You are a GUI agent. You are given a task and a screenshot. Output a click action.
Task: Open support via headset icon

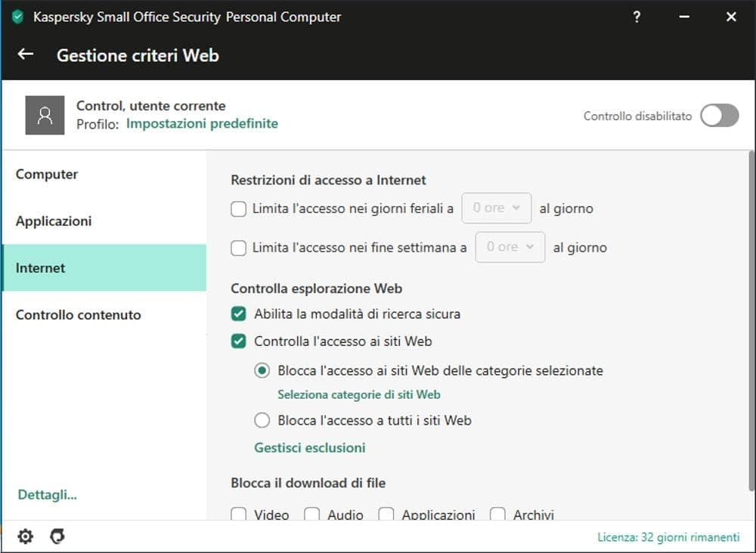click(57, 536)
